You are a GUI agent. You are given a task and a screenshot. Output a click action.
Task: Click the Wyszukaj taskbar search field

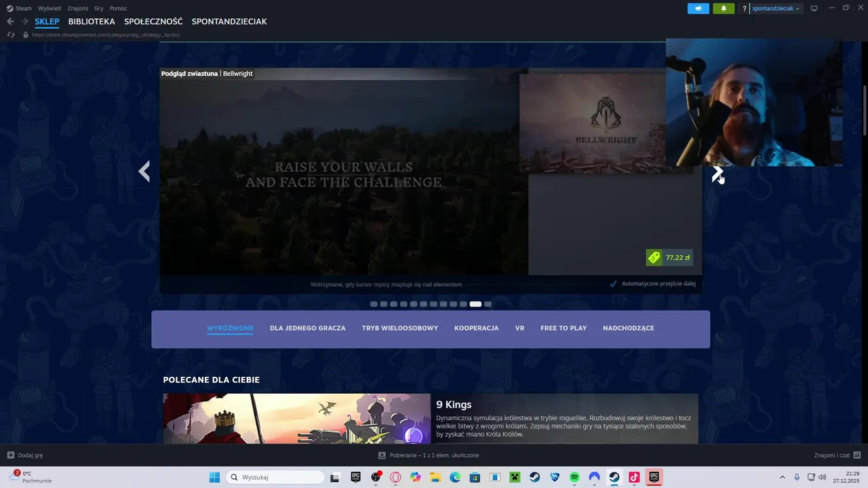click(x=275, y=477)
